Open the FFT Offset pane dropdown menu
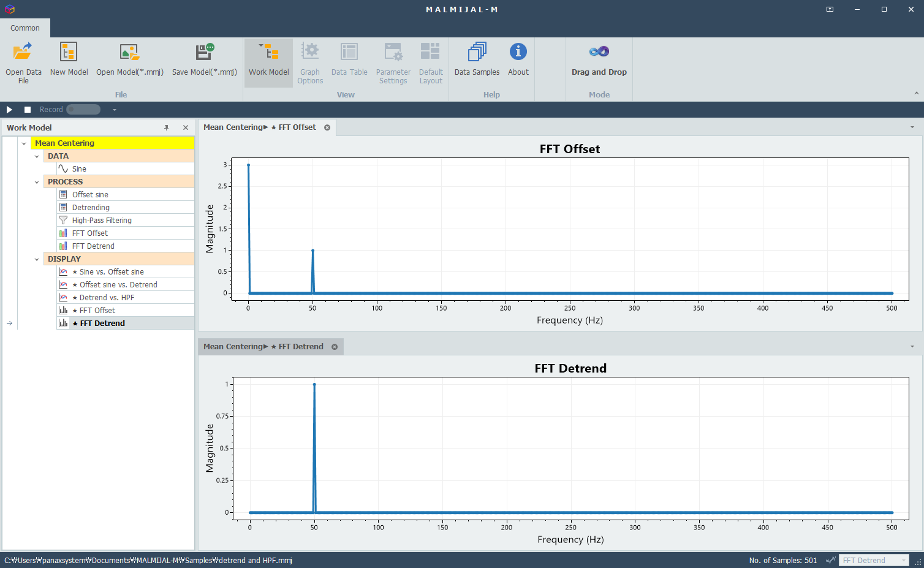This screenshot has height=568, width=924. click(x=912, y=127)
